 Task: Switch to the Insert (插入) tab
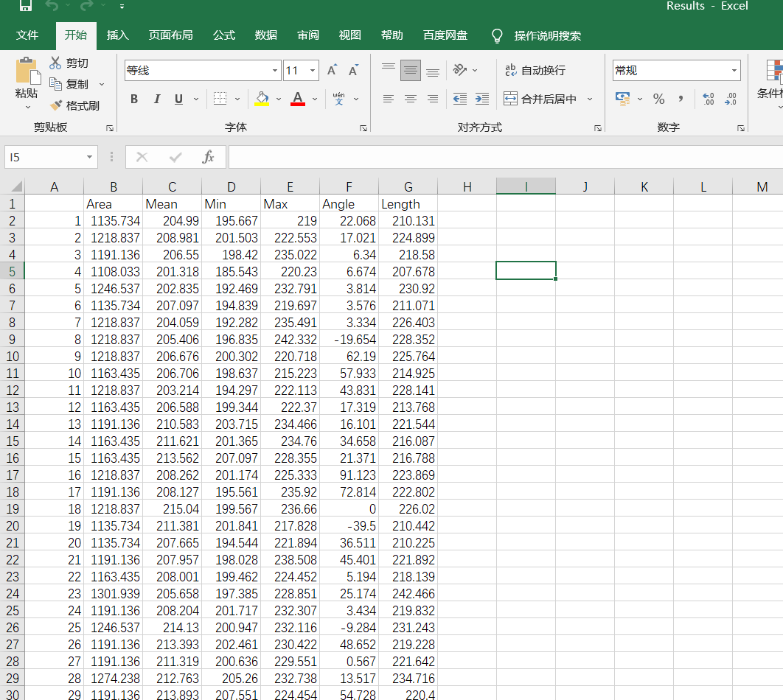pyautogui.click(x=118, y=35)
